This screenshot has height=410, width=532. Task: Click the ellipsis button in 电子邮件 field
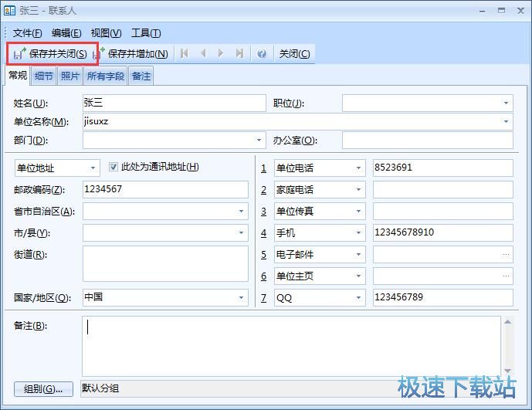(506, 255)
